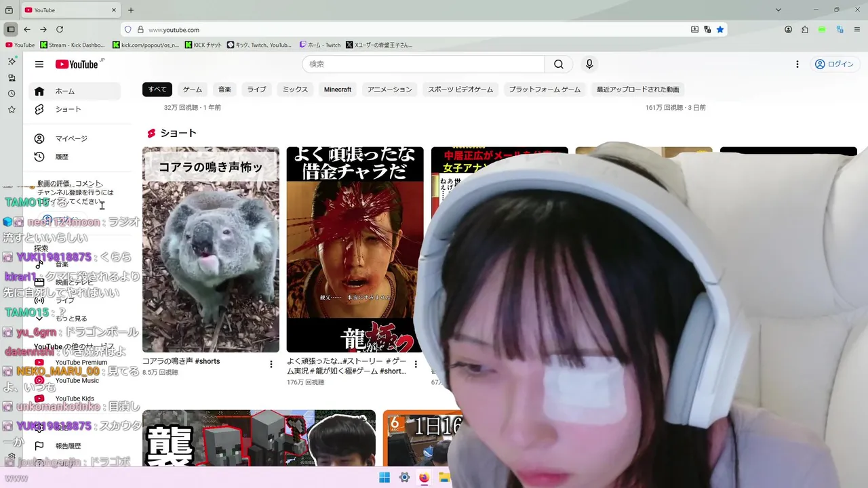This screenshot has width=868, height=488.
Task: Select the ミックス filter chip
Action: [295, 89]
